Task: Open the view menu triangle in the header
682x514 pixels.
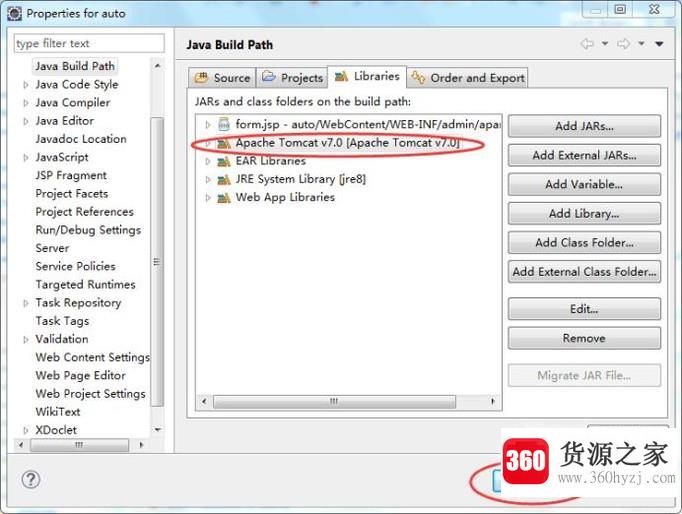Action: pos(659,43)
